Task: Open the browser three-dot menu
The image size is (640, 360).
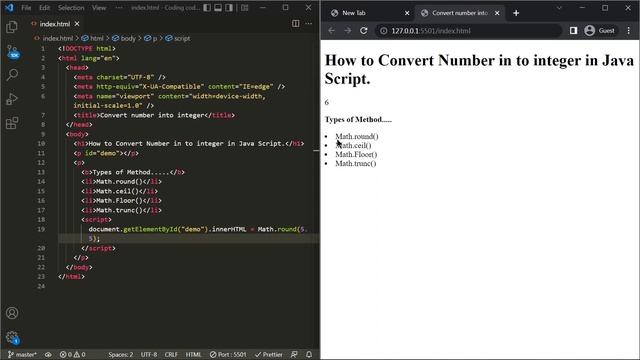Action: coord(629,31)
